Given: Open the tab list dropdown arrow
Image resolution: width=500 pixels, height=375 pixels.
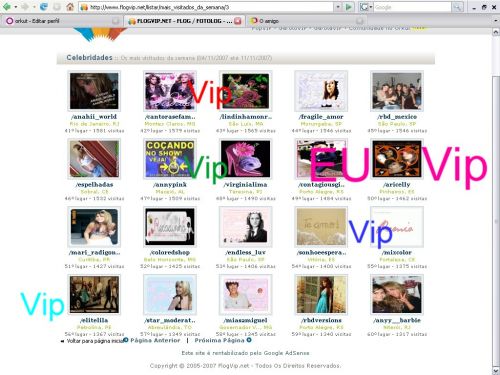Looking at the screenshot, I should pyautogui.click(x=495, y=21).
